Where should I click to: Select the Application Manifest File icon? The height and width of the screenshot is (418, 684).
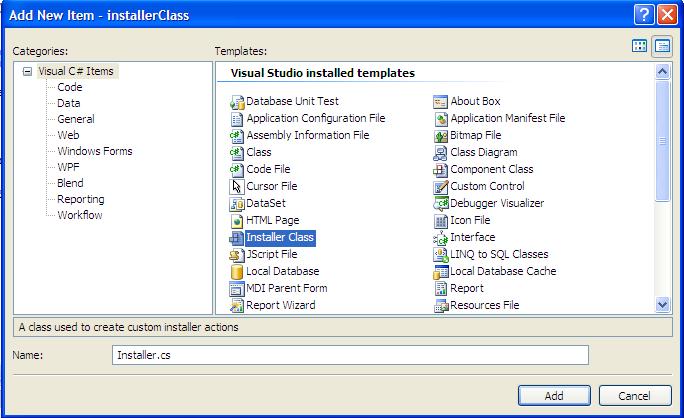441,119
